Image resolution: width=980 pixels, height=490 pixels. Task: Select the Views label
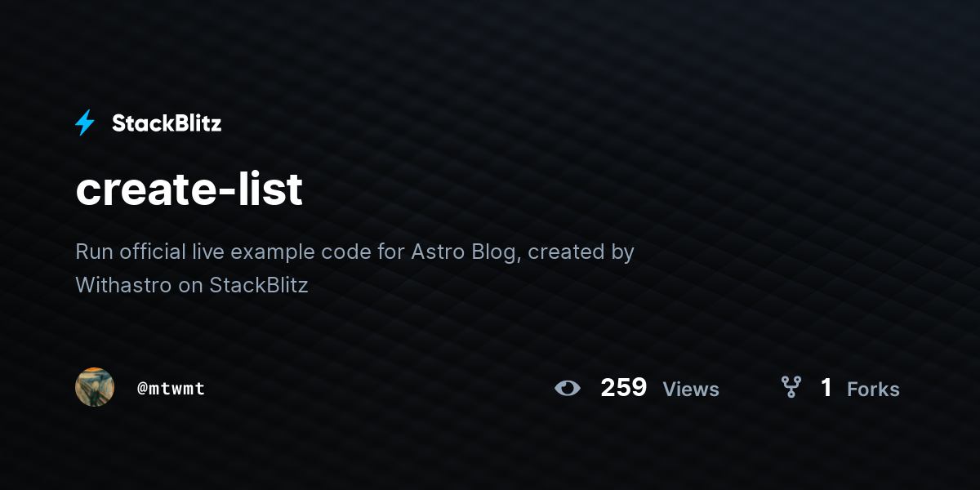[x=691, y=390]
